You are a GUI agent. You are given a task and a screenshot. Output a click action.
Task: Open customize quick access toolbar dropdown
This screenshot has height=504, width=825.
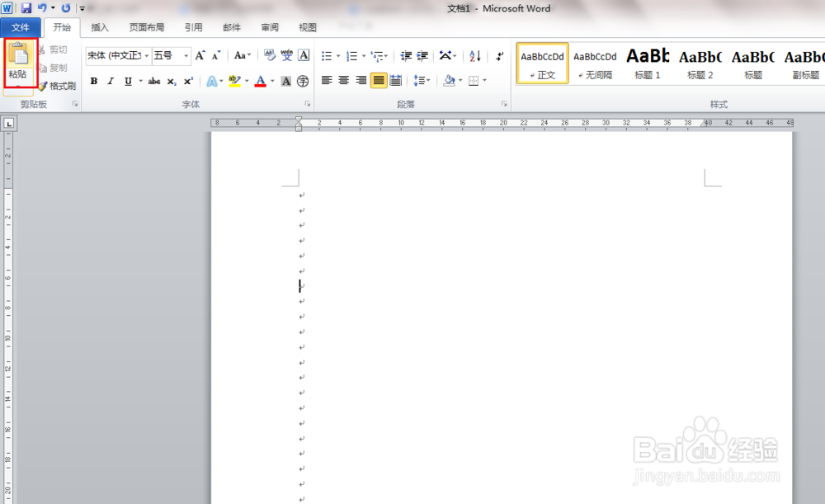[82, 8]
